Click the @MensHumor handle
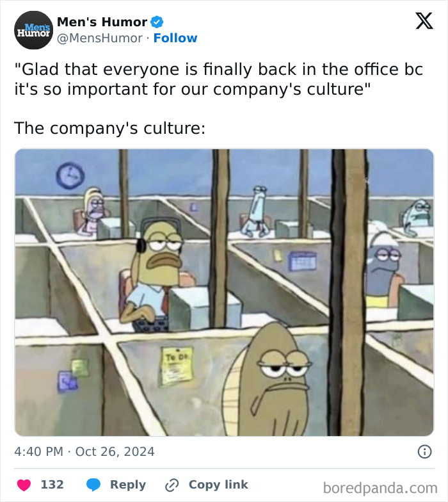The width and height of the screenshot is (448, 502). [x=100, y=38]
